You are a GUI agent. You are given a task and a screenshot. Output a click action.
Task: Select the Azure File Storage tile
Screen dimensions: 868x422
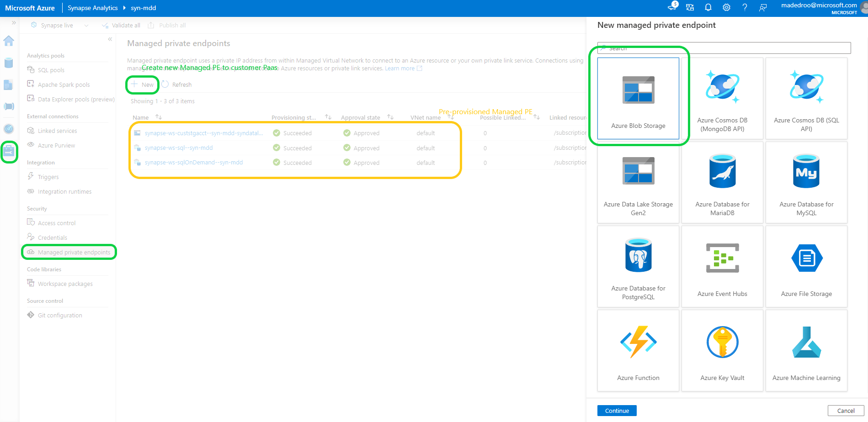coord(806,266)
